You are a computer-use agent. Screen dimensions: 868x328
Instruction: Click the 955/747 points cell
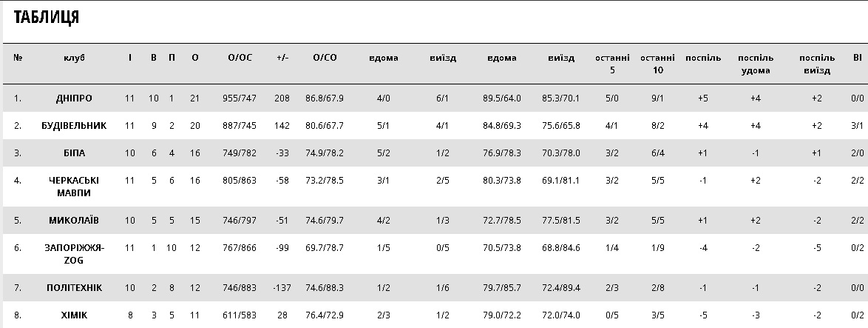[240, 98]
